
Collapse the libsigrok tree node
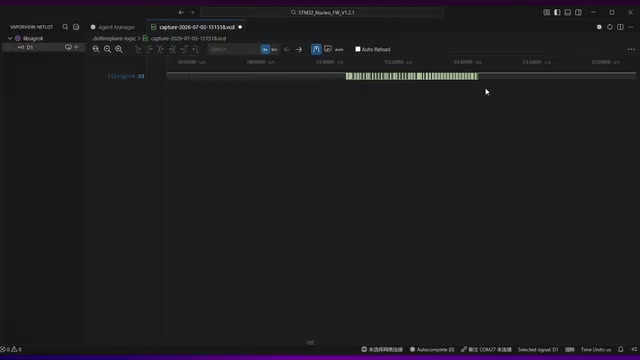tap(10, 38)
